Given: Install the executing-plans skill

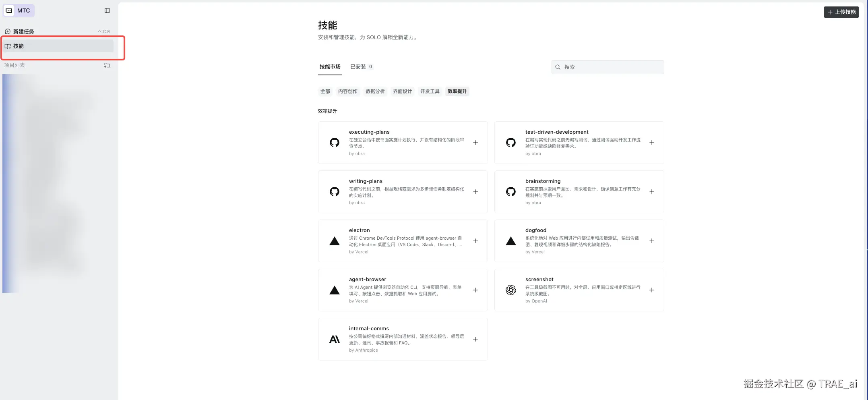Looking at the screenshot, I should [x=475, y=143].
